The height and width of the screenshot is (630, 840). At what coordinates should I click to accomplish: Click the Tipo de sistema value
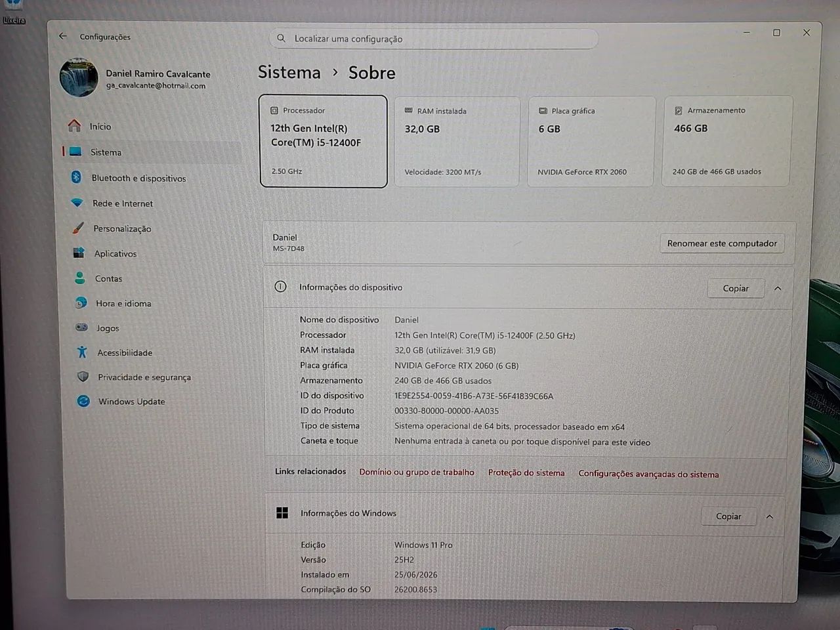point(510,427)
